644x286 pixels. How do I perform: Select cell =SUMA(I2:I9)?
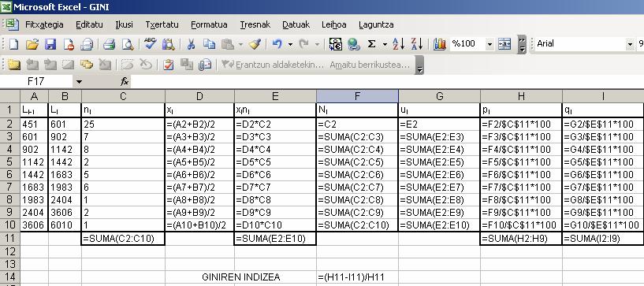tap(603, 239)
